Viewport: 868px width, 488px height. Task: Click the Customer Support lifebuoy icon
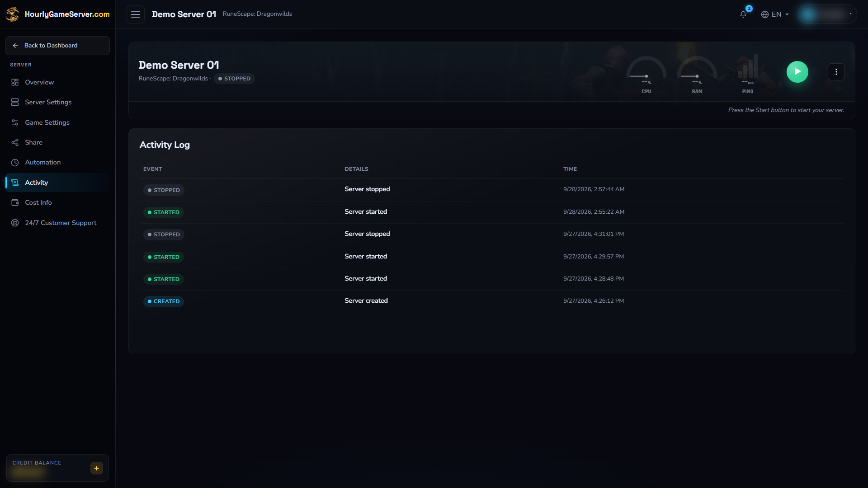coord(15,223)
